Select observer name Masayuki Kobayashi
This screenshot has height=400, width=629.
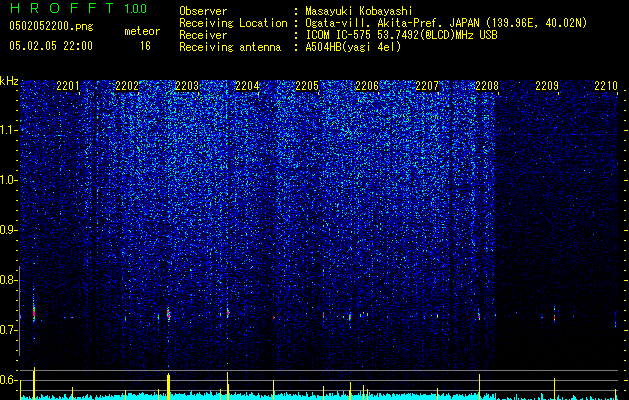359,11
